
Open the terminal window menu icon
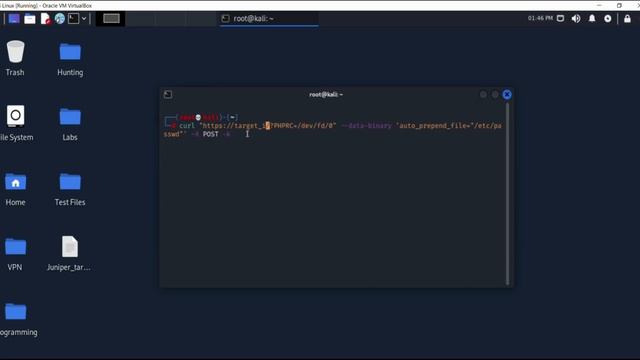point(168,95)
